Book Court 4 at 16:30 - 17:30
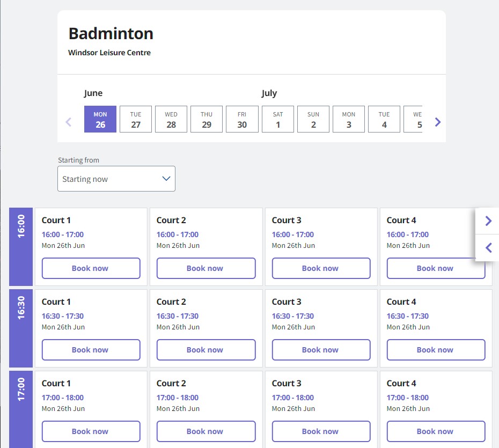The height and width of the screenshot is (448, 499). click(436, 350)
